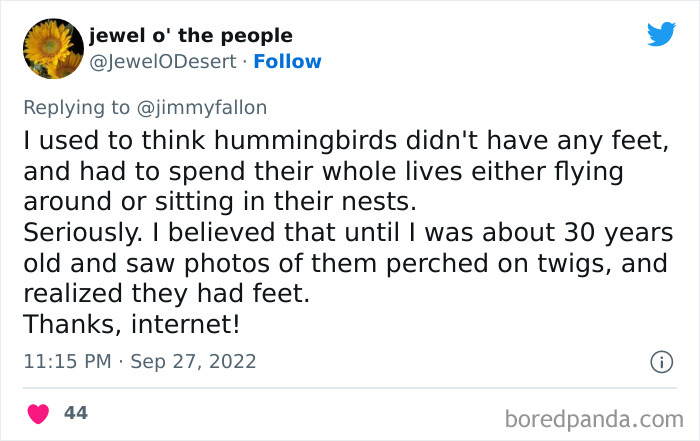Click the Twitter bird logo
The width and height of the screenshot is (700, 441).
pos(660,36)
